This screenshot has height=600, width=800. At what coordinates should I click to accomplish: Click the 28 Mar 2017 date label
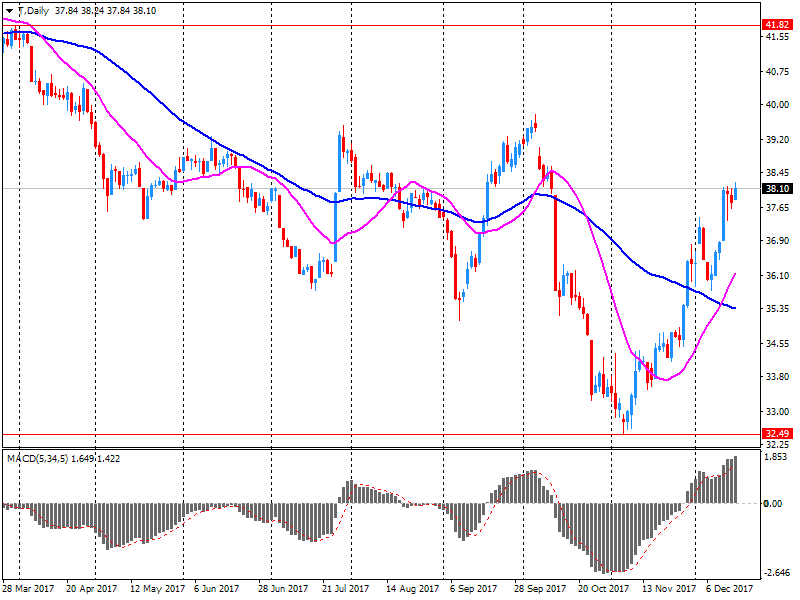28,589
